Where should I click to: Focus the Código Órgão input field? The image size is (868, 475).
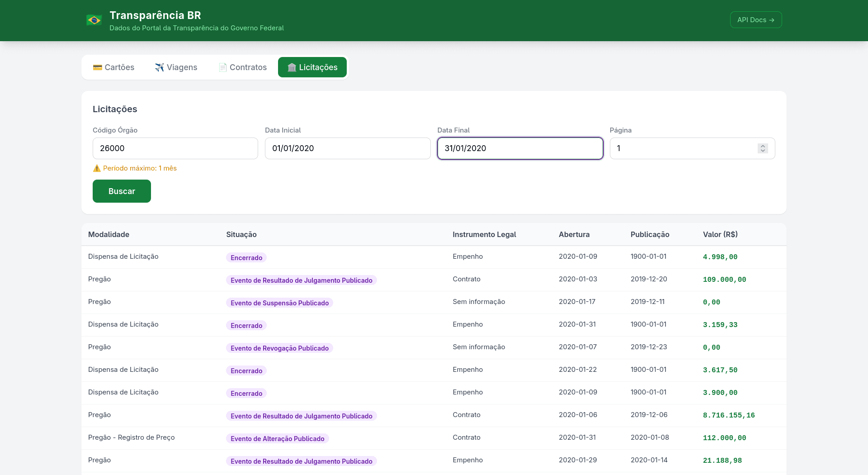tap(175, 148)
